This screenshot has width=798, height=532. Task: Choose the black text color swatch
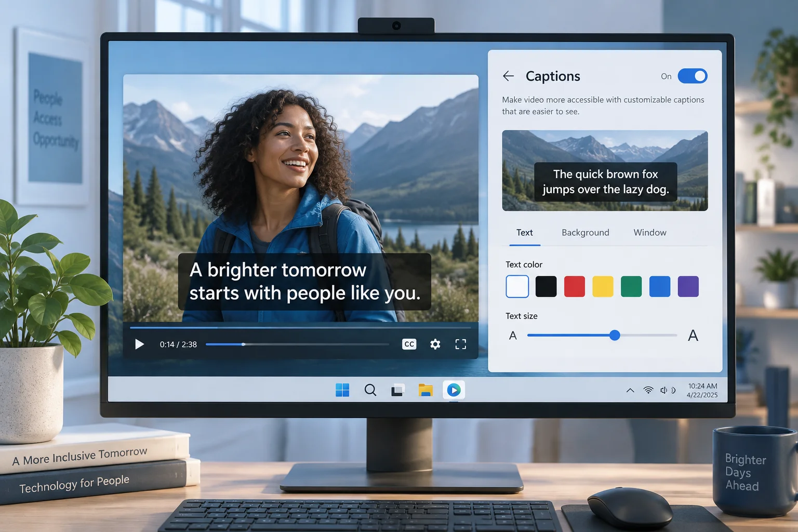click(546, 286)
